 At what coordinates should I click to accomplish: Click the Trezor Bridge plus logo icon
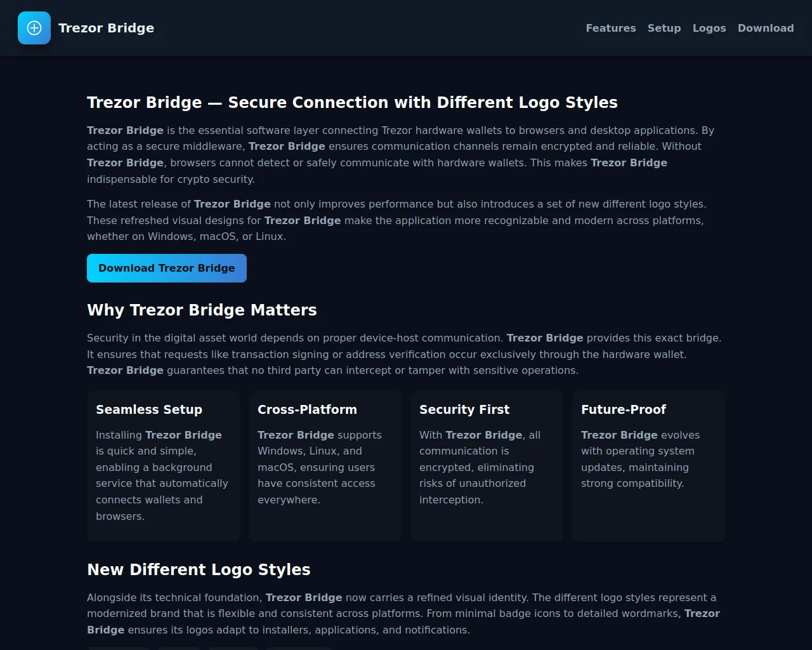pyautogui.click(x=34, y=28)
